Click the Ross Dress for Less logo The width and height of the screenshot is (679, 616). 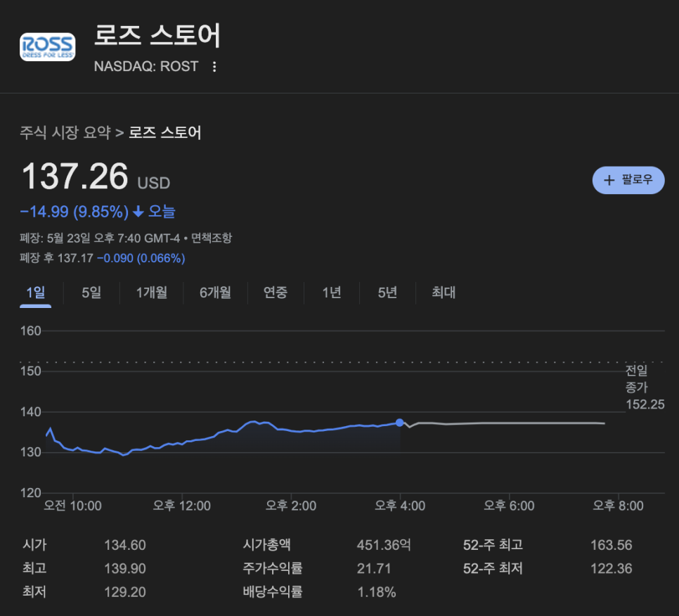(48, 47)
